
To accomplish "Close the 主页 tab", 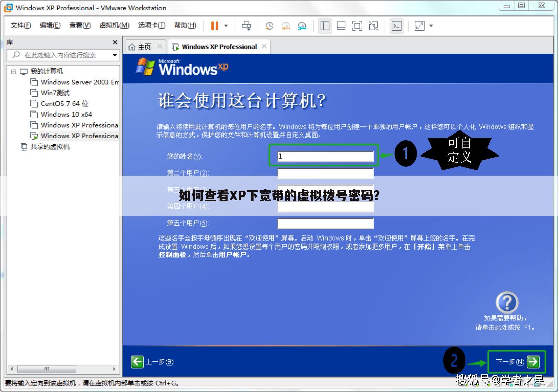I will 160,46.
